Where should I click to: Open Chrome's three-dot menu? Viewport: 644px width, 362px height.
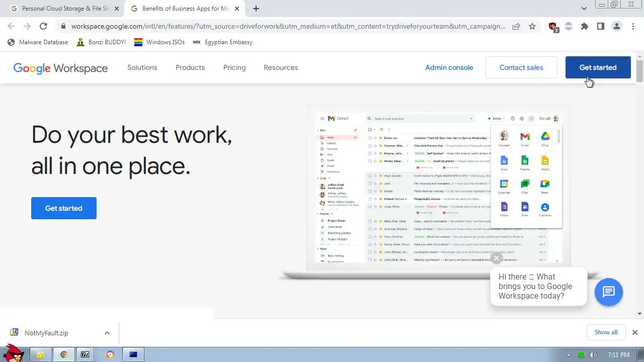pos(632,26)
